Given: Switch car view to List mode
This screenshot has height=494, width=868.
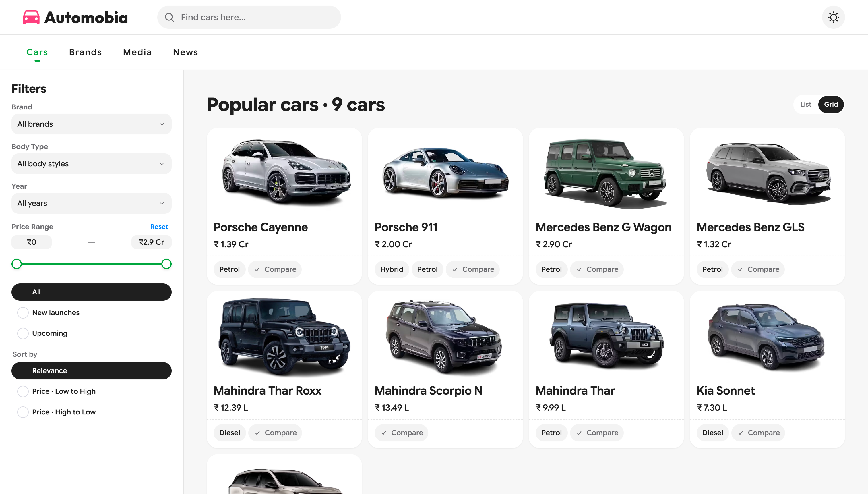Looking at the screenshot, I should (806, 104).
